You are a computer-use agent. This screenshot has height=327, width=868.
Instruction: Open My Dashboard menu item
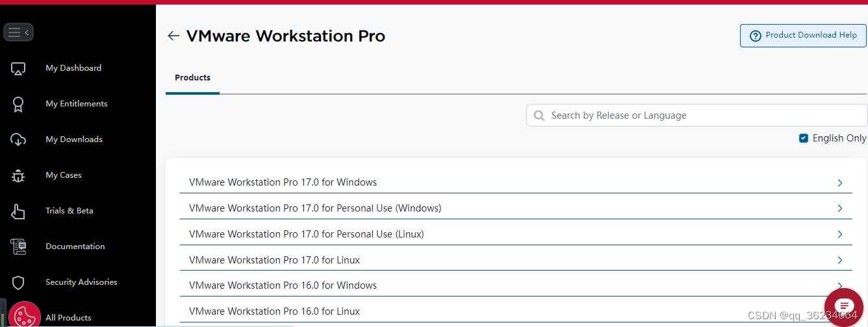(x=73, y=68)
